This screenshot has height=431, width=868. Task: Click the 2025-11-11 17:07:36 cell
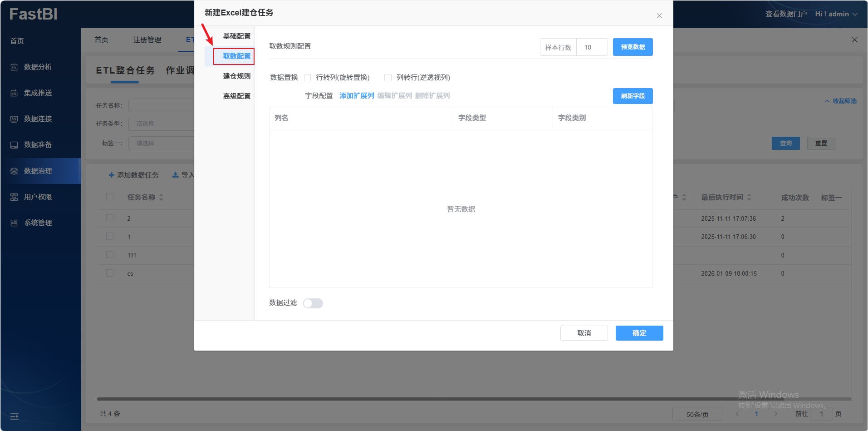(728, 218)
